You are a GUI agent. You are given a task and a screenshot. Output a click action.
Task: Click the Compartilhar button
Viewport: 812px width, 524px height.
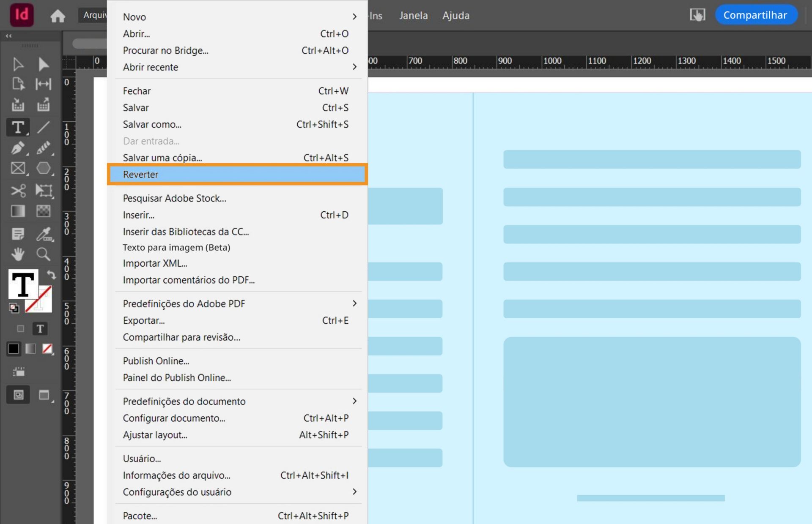[756, 14]
